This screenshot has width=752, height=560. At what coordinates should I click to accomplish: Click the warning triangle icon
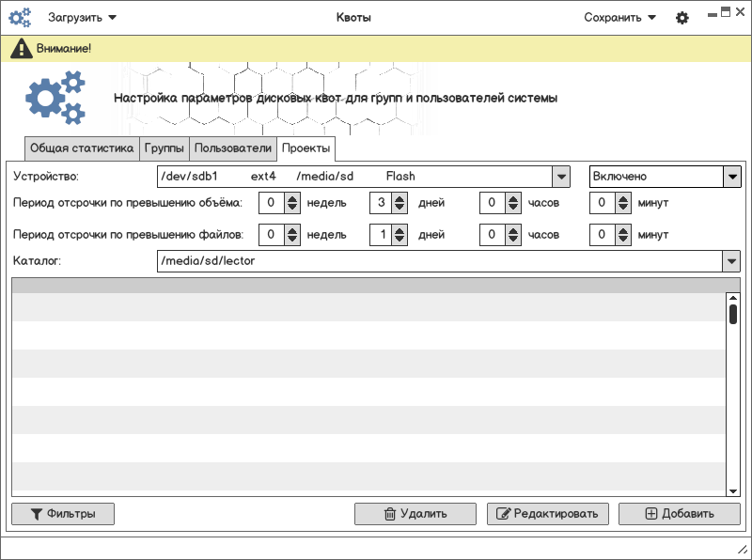tap(21, 48)
